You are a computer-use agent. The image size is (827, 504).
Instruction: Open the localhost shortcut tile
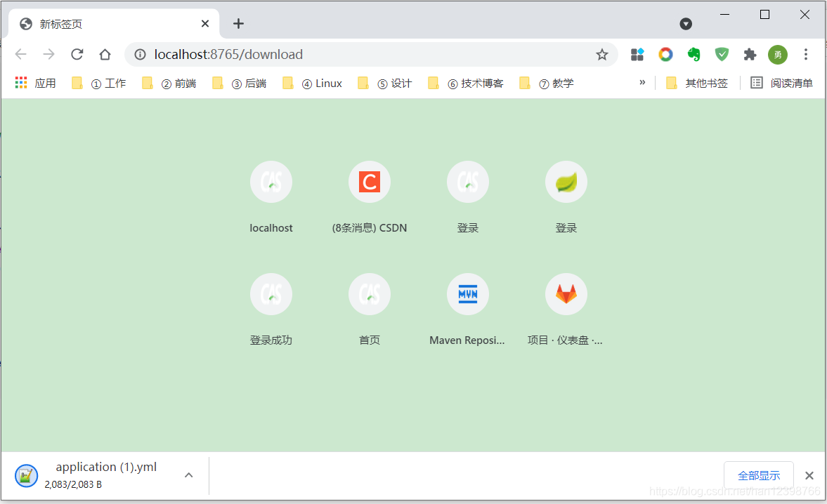[271, 197]
